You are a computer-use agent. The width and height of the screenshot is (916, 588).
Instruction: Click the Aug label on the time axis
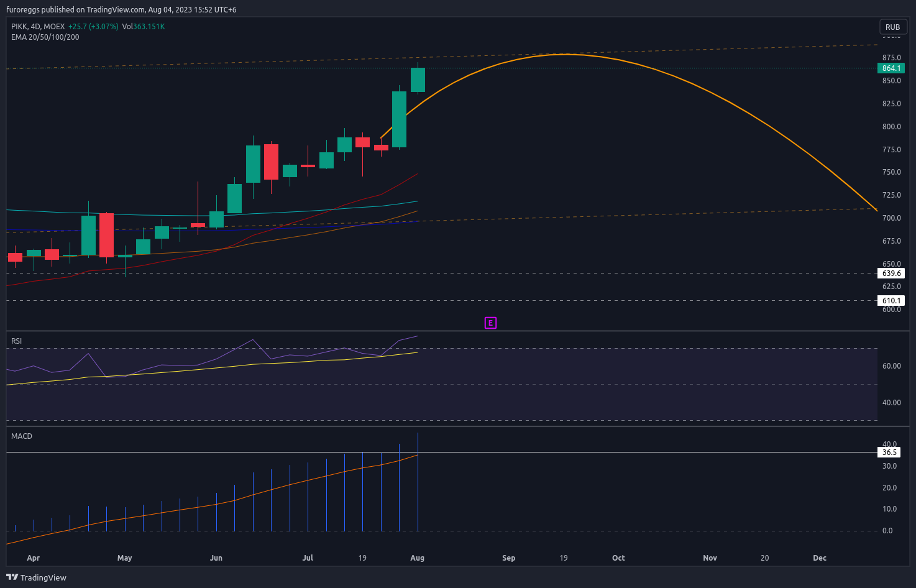coord(418,558)
